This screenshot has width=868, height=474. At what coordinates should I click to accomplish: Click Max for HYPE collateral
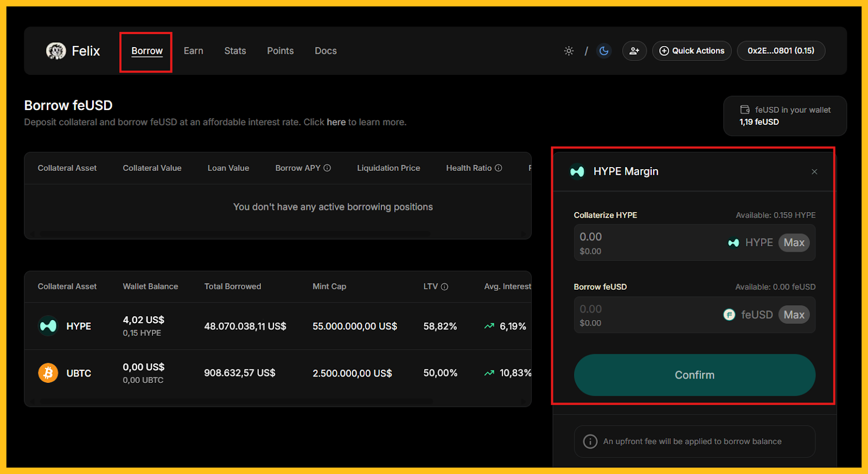794,242
